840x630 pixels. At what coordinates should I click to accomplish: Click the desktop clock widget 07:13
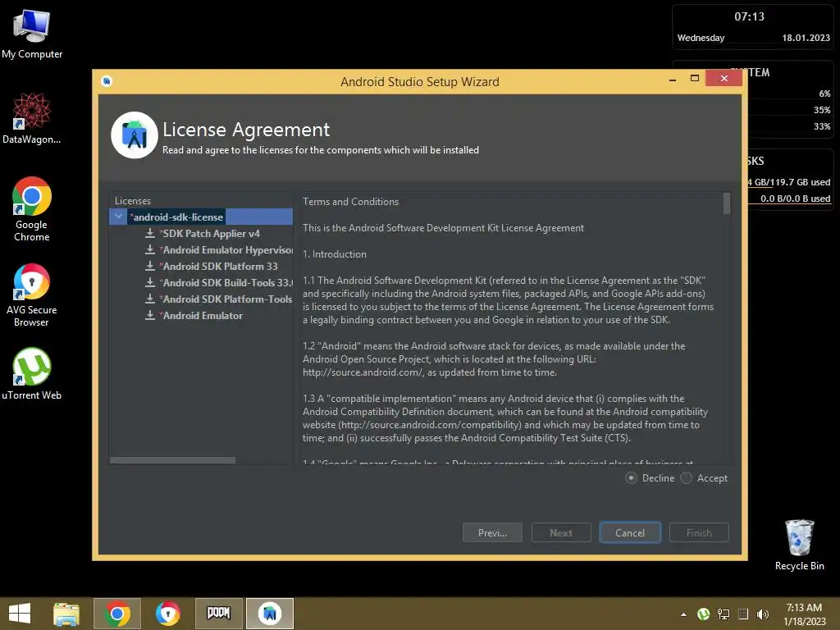(750, 16)
